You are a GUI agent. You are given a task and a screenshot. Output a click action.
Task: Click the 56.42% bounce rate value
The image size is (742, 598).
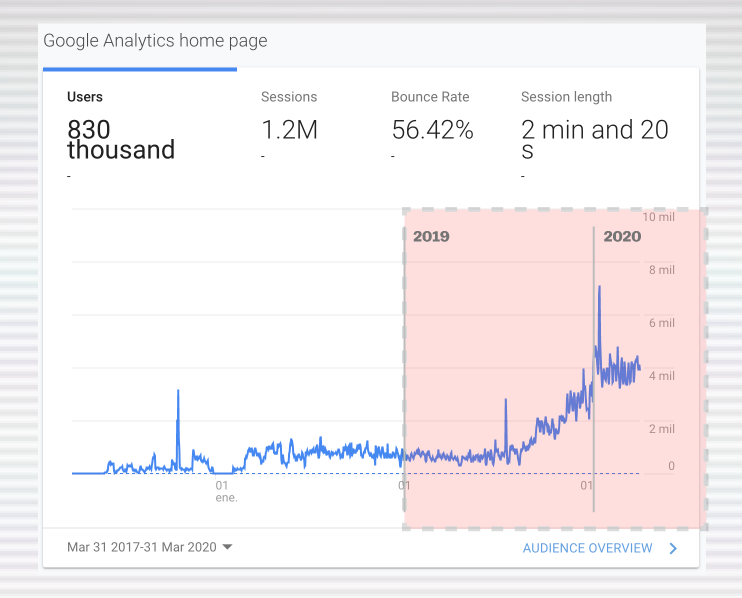432,130
